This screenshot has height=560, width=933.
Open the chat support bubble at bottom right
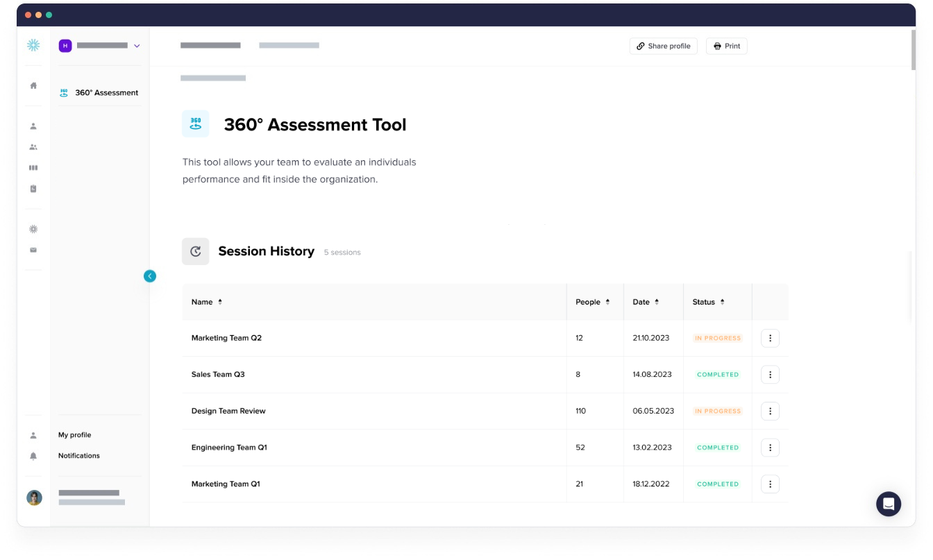tap(889, 504)
